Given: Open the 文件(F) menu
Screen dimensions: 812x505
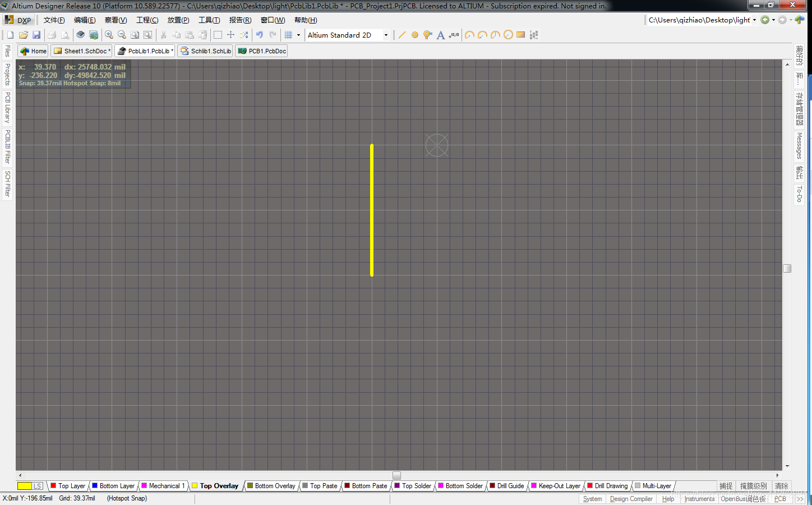Looking at the screenshot, I should point(54,20).
